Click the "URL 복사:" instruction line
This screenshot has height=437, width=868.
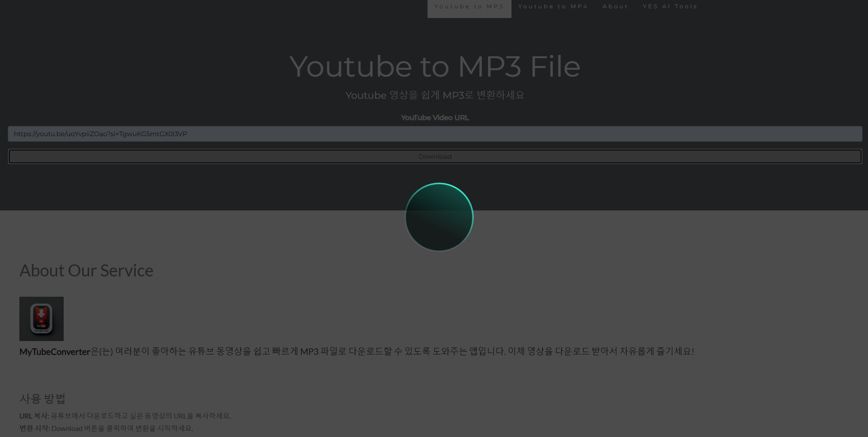click(125, 416)
